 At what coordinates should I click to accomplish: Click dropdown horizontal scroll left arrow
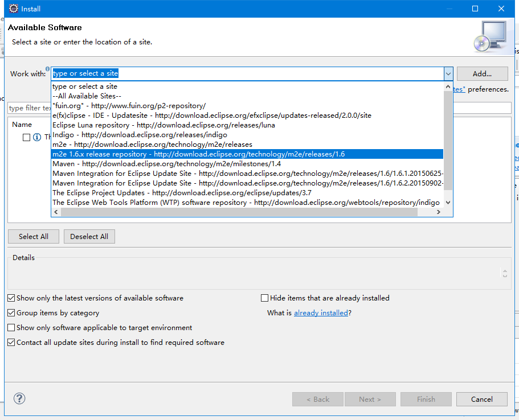[x=56, y=212]
